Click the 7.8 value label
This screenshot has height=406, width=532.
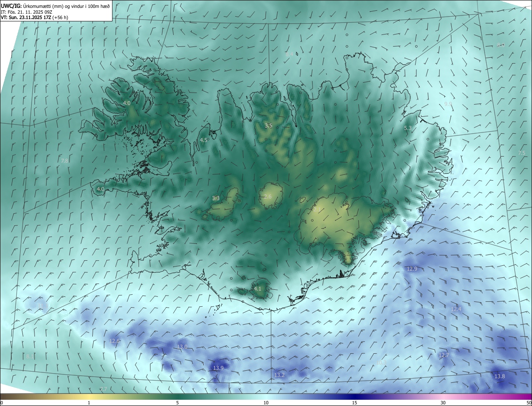(x=64, y=161)
